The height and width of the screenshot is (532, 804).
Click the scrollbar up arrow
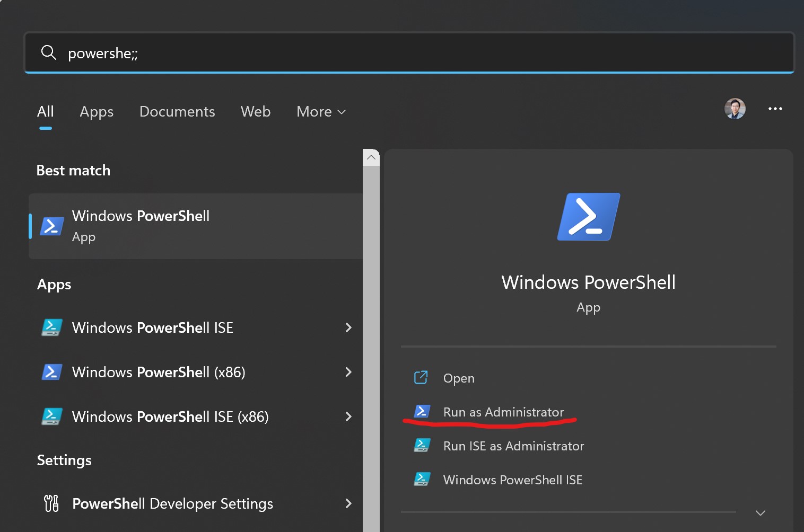371,157
